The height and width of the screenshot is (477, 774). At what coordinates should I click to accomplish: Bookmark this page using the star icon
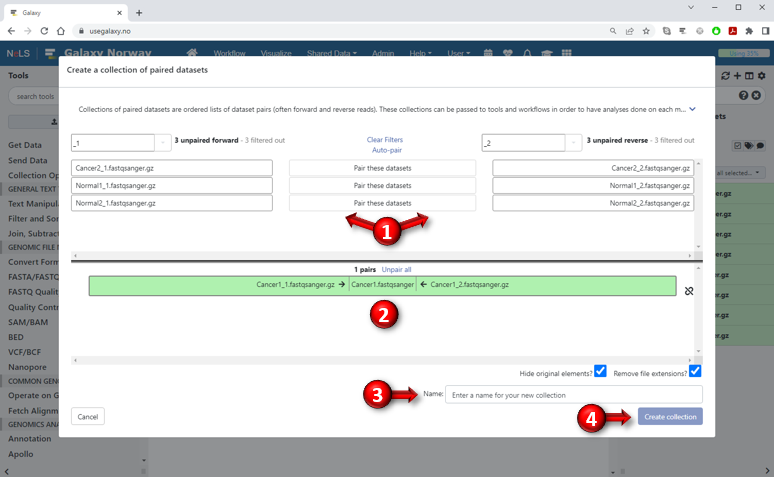point(644,31)
